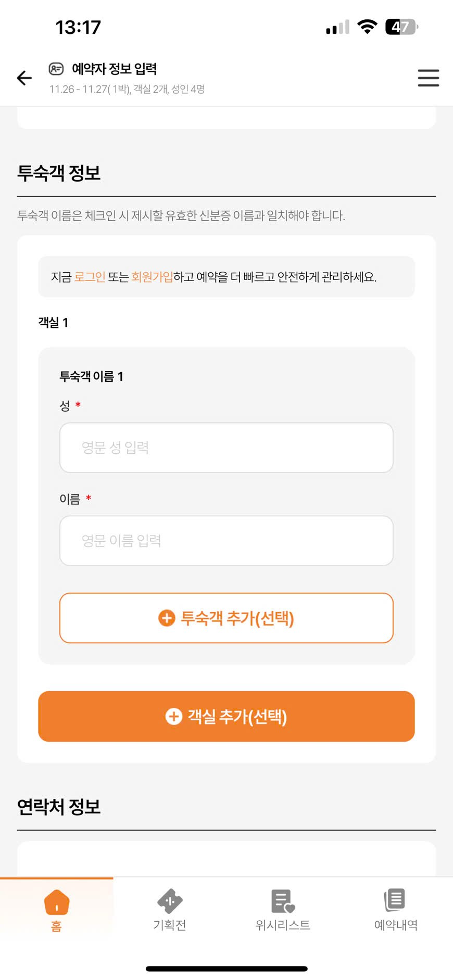This screenshot has width=453, height=980.
Task: Focus the 영문 성 입력 field
Action: click(226, 448)
